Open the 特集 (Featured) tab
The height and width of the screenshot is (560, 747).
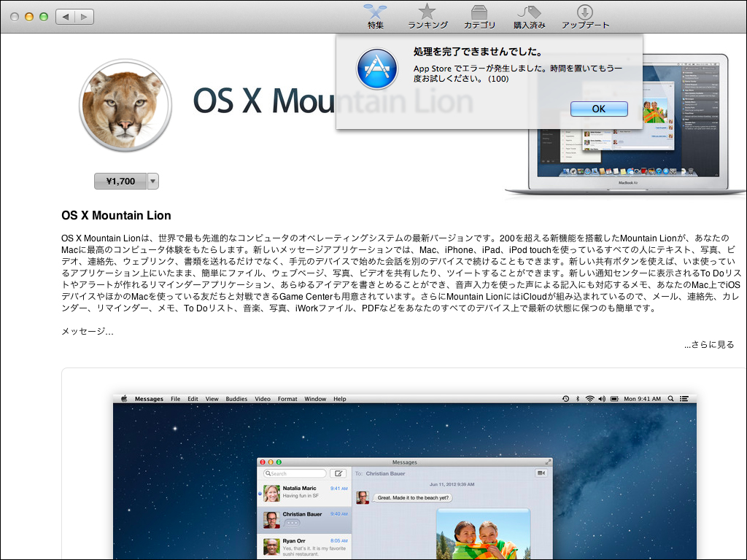click(376, 17)
